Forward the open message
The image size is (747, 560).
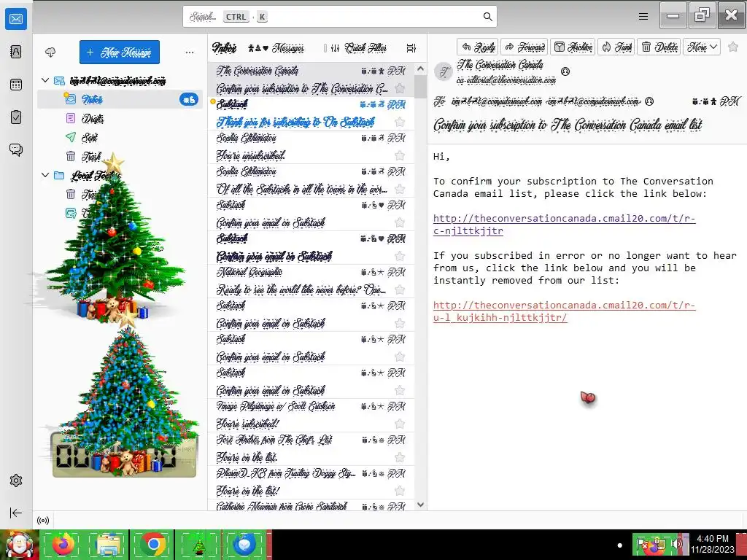524,47
